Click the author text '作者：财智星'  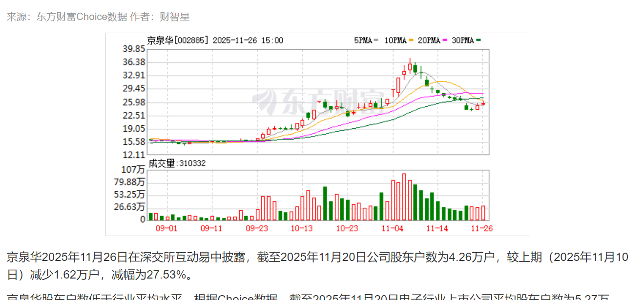click(160, 17)
